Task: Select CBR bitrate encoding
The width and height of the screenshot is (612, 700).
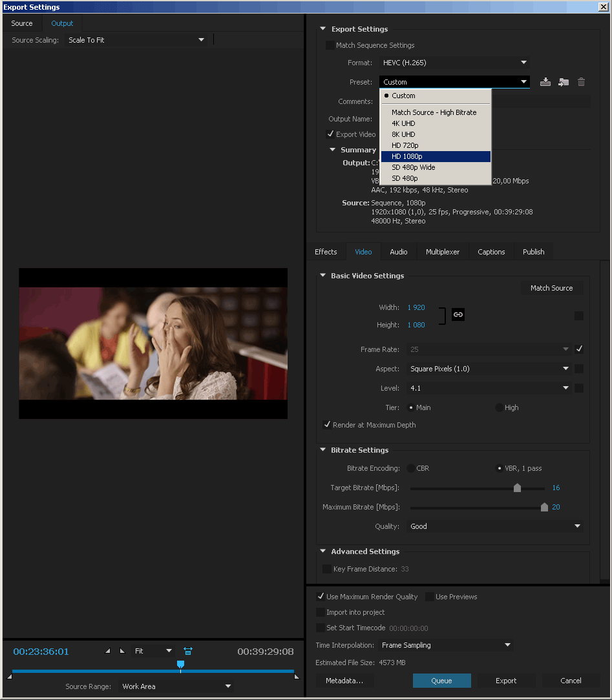Action: (x=411, y=468)
